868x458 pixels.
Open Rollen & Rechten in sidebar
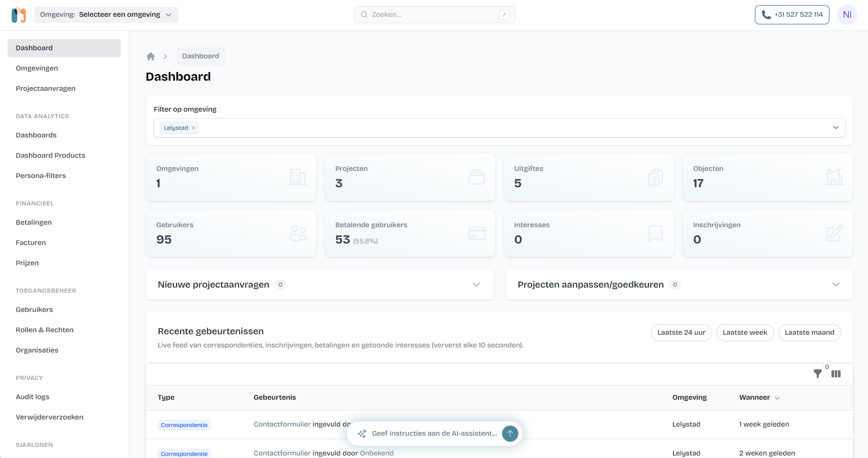tap(64, 330)
